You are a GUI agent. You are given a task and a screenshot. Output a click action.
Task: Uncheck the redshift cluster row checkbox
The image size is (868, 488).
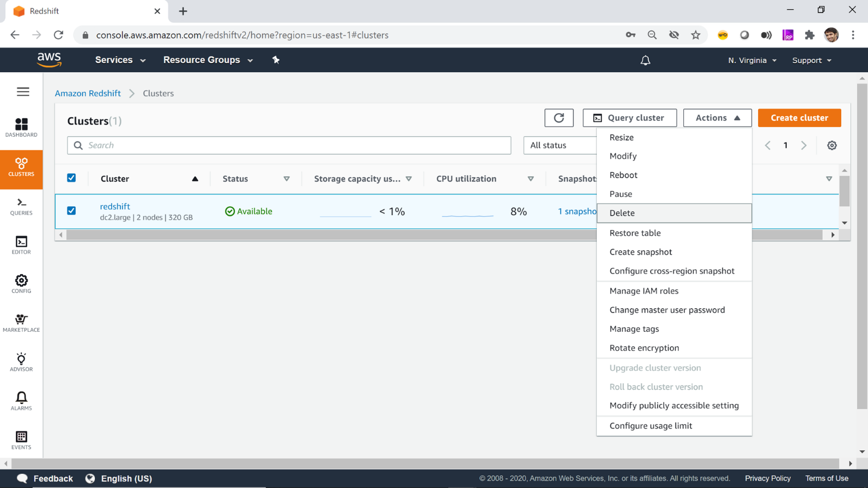pyautogui.click(x=72, y=211)
